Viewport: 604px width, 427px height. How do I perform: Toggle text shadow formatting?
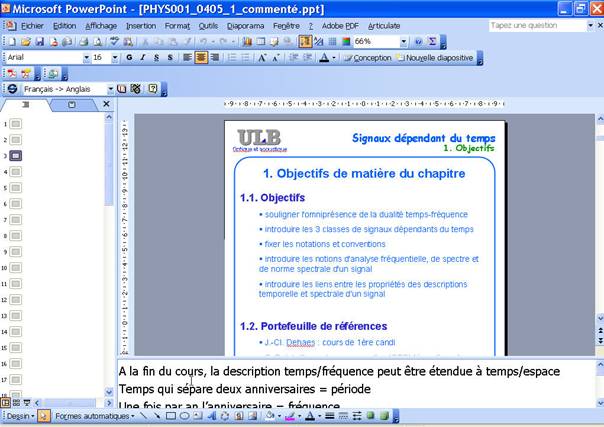click(170, 58)
